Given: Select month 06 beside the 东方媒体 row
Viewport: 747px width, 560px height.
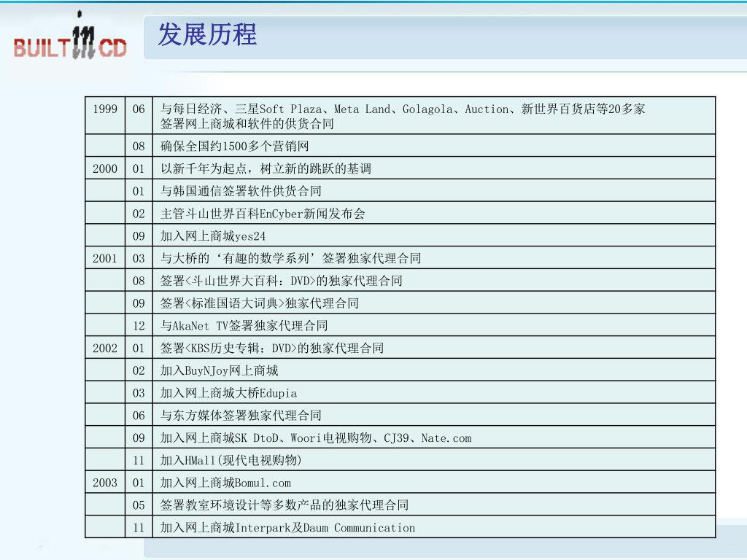Looking at the screenshot, I should (139, 415).
